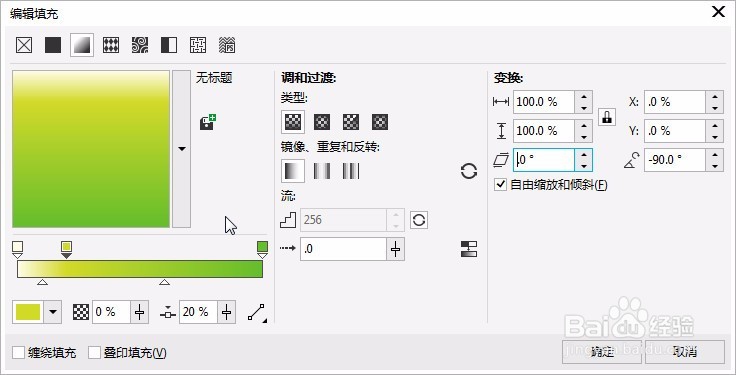Screen dimensions: 736x375
Task: Close the 编辑填充 dialog
Action: coord(718,12)
